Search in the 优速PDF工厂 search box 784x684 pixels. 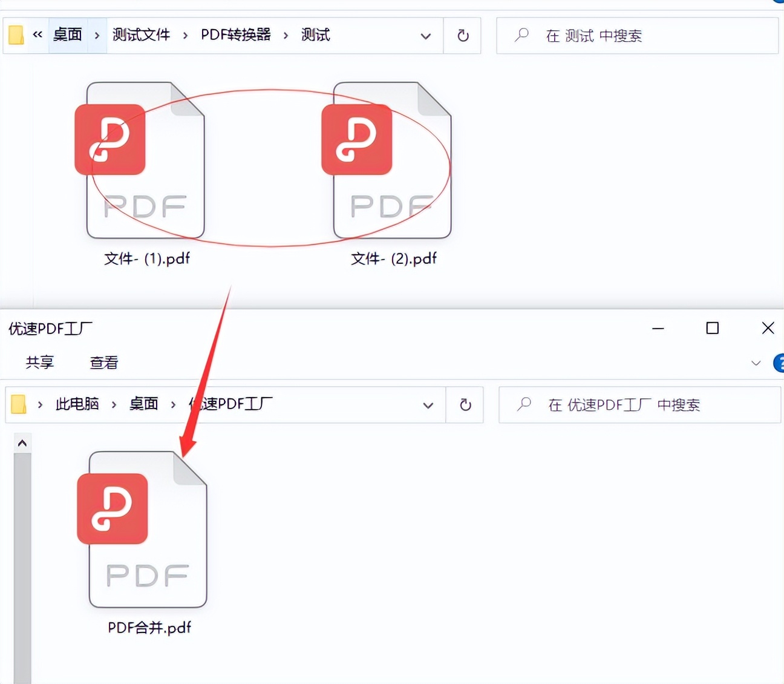(x=639, y=404)
